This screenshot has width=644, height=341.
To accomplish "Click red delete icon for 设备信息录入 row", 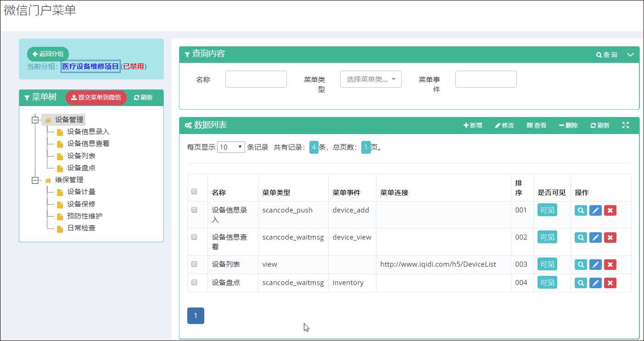I will tap(610, 210).
